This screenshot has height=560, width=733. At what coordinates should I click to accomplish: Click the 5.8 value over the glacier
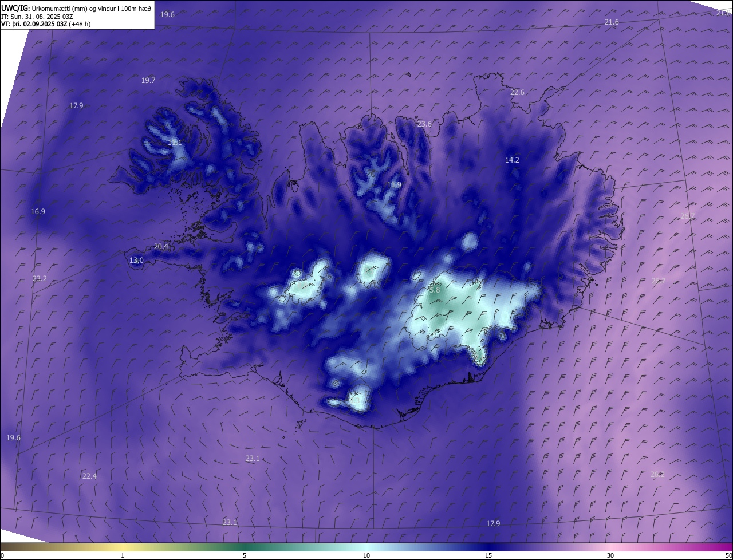(x=435, y=290)
